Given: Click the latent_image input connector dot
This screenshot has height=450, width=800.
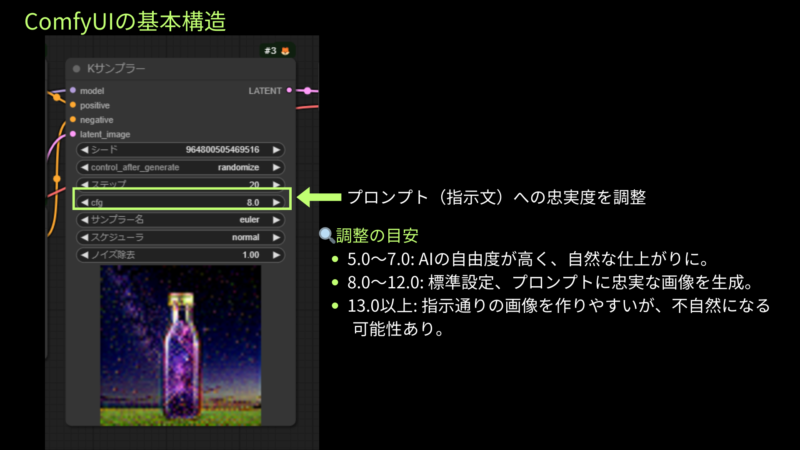Looking at the screenshot, I should pyautogui.click(x=73, y=134).
